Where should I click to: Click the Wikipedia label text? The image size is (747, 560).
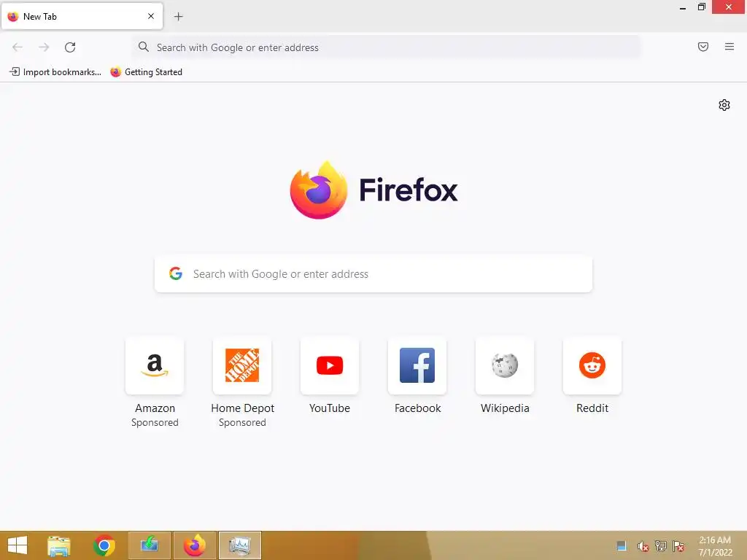(505, 408)
